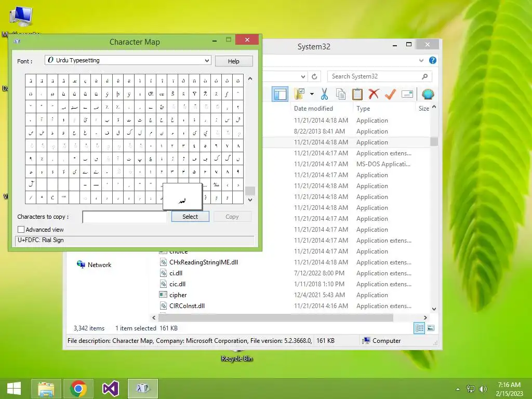
Task: Expand the address bar history dropdown arrow
Action: pos(303,77)
